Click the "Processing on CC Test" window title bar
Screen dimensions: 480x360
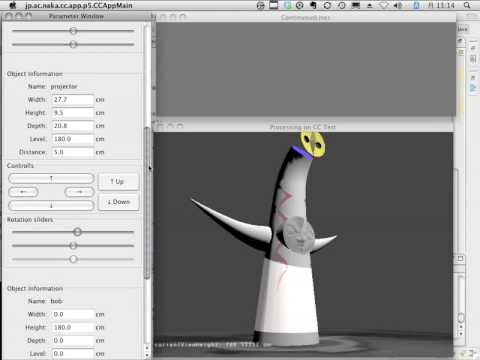(303, 127)
